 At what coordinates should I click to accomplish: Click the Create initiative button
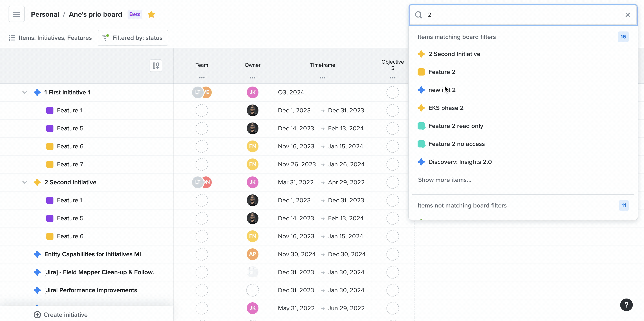pyautogui.click(x=60, y=314)
